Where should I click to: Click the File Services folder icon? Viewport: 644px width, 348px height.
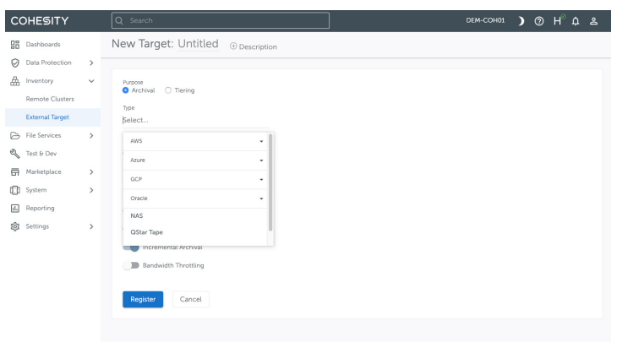click(x=15, y=135)
